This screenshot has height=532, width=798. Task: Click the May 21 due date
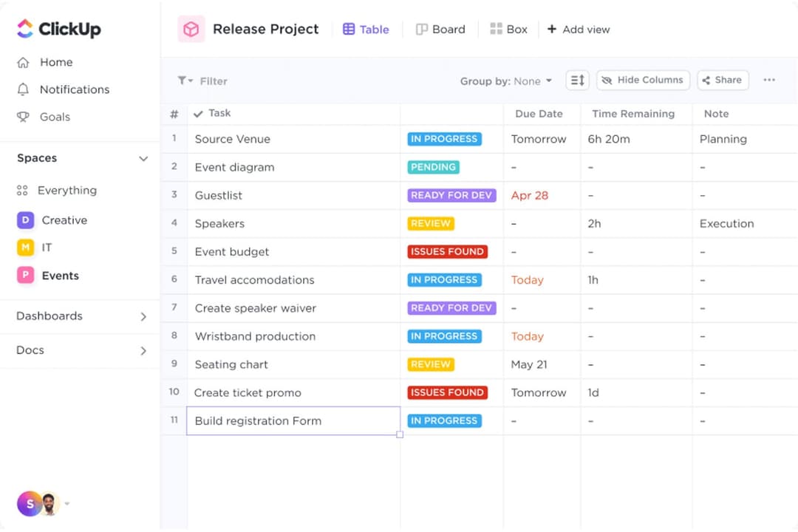(529, 364)
